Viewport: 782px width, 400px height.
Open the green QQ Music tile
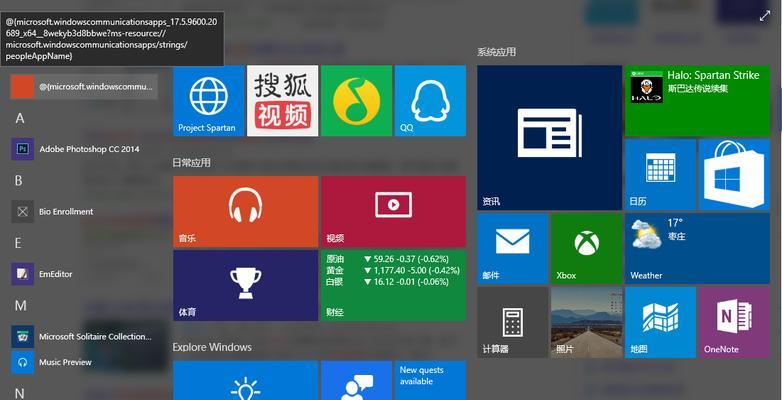coord(356,100)
